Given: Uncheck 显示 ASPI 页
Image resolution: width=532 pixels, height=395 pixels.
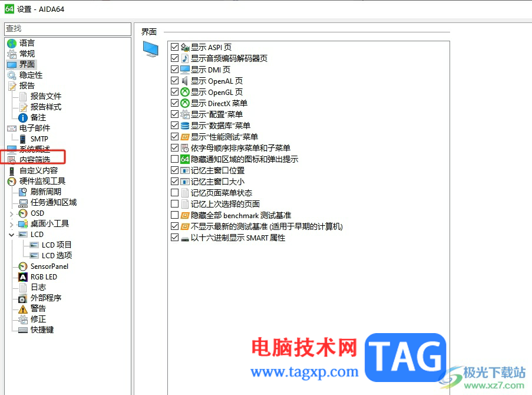Looking at the screenshot, I should 175,47.
